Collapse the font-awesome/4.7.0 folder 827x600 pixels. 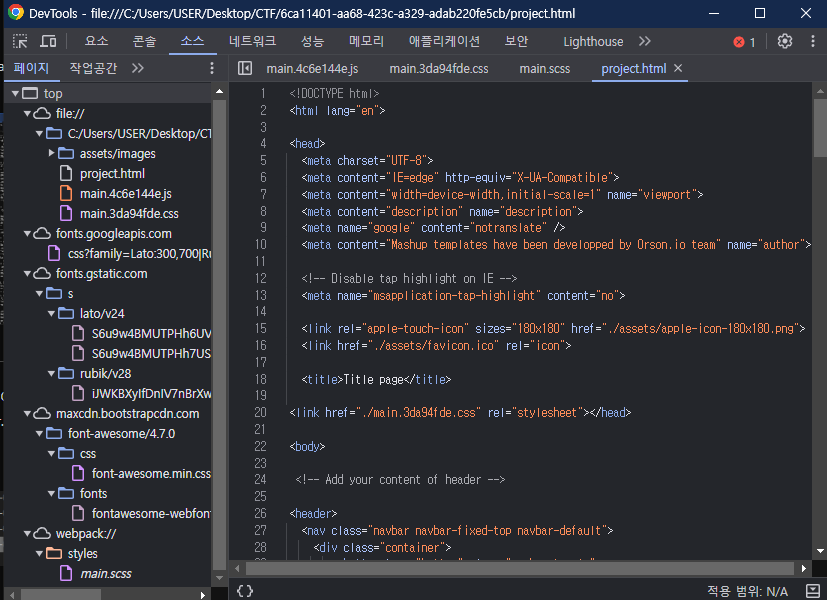[40, 434]
